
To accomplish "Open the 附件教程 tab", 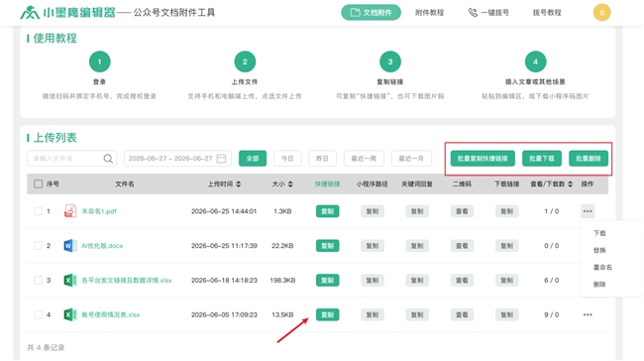I will (429, 12).
